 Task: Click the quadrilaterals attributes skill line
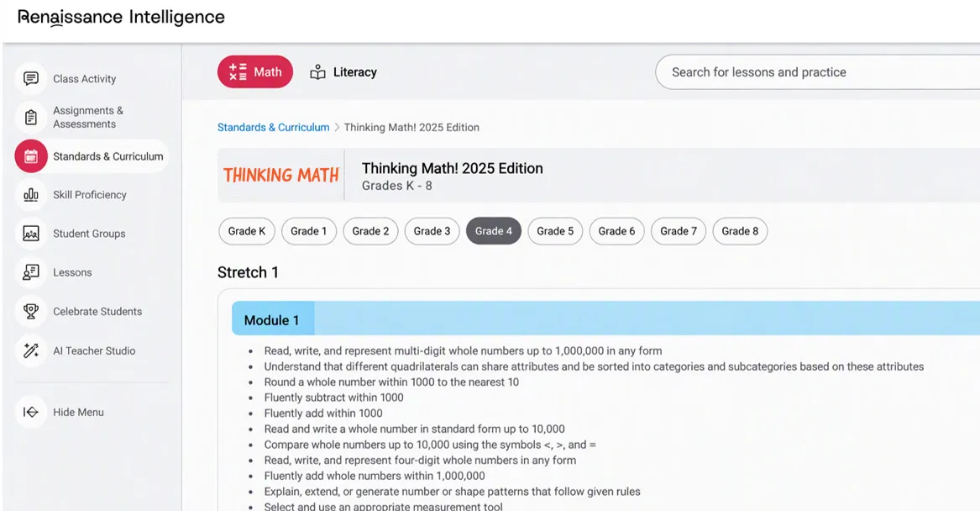(x=594, y=366)
